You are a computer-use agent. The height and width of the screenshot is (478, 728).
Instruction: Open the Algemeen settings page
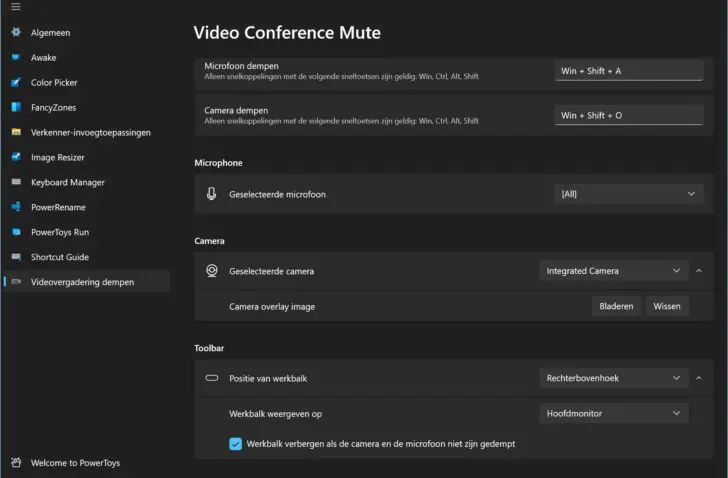point(86,32)
